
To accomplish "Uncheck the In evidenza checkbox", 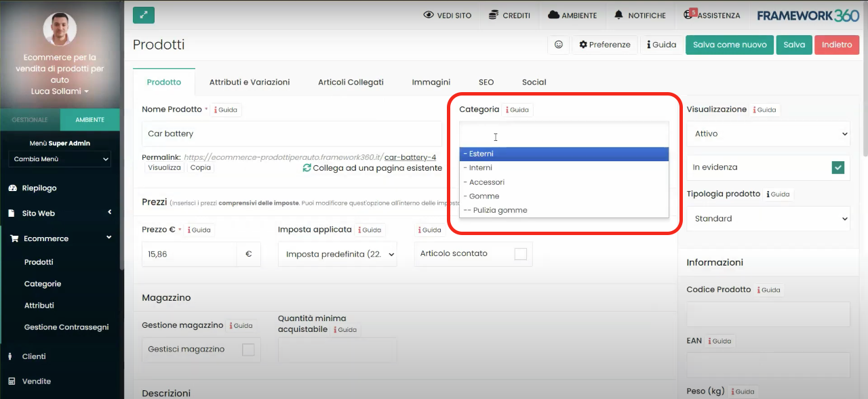I will 839,167.
